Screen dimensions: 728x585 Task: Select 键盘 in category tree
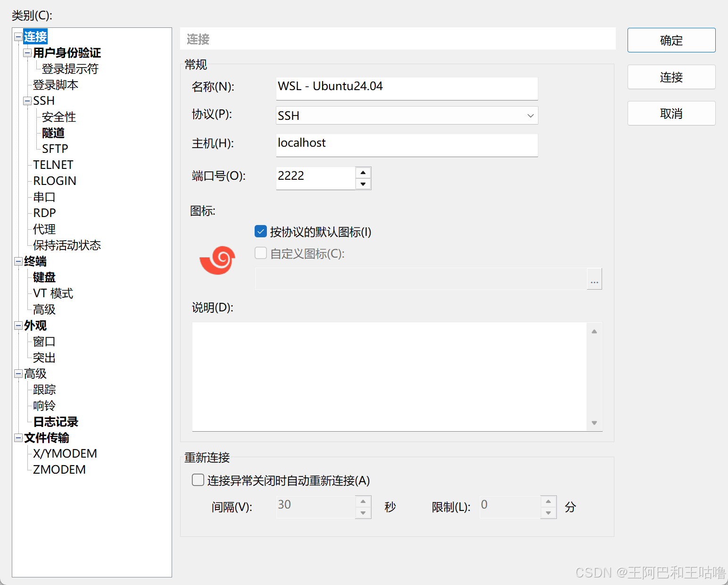pyautogui.click(x=44, y=277)
